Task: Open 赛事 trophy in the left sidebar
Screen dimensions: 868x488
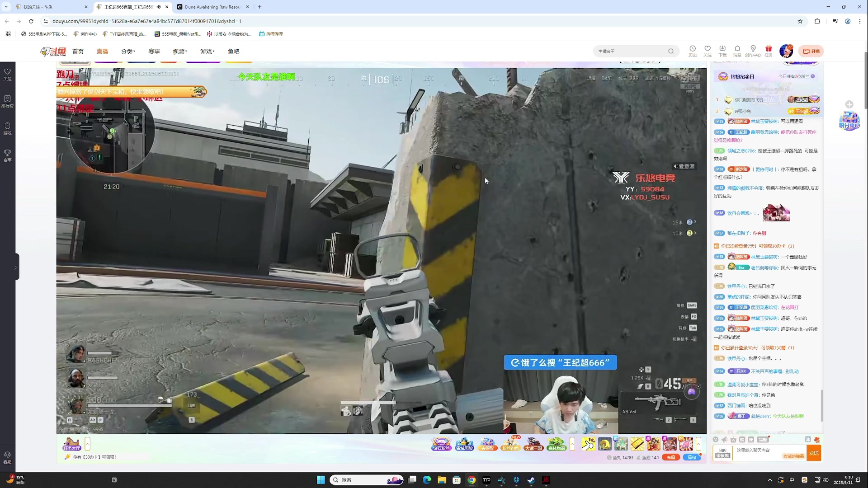Action: point(8,156)
